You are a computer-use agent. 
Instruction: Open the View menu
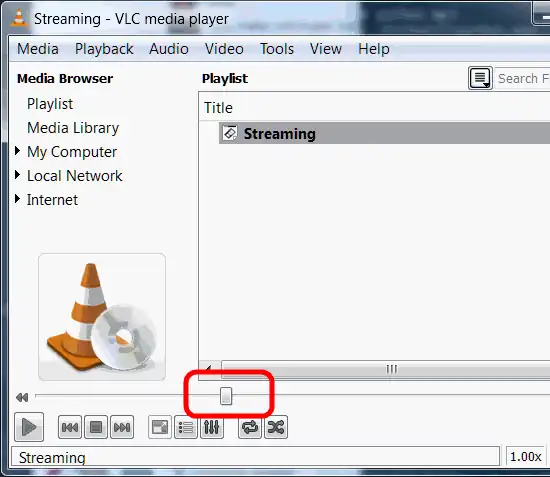coord(326,49)
